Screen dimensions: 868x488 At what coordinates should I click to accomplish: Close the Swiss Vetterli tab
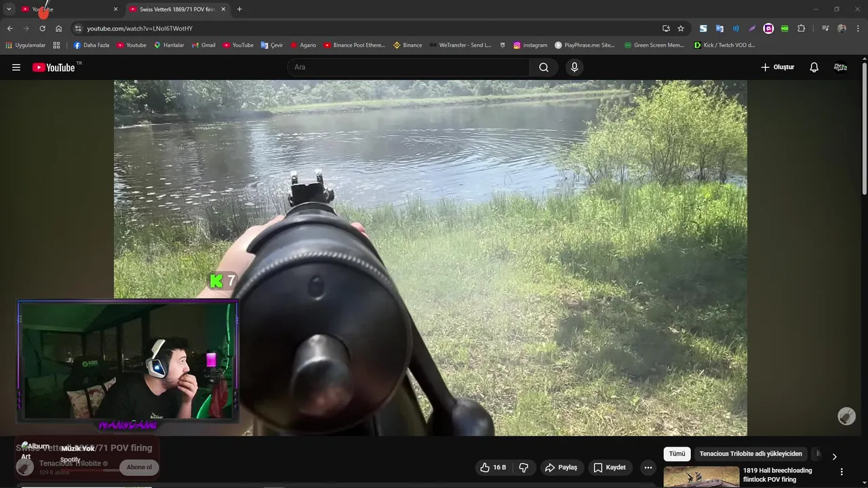(224, 9)
